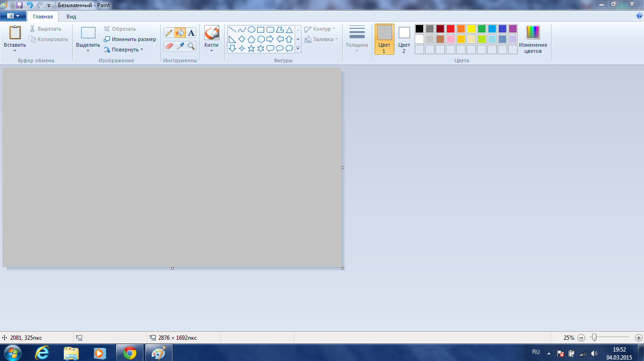Viewport: 644px width, 361px height.
Task: Select the Fill with color bucket tool
Action: tap(180, 33)
